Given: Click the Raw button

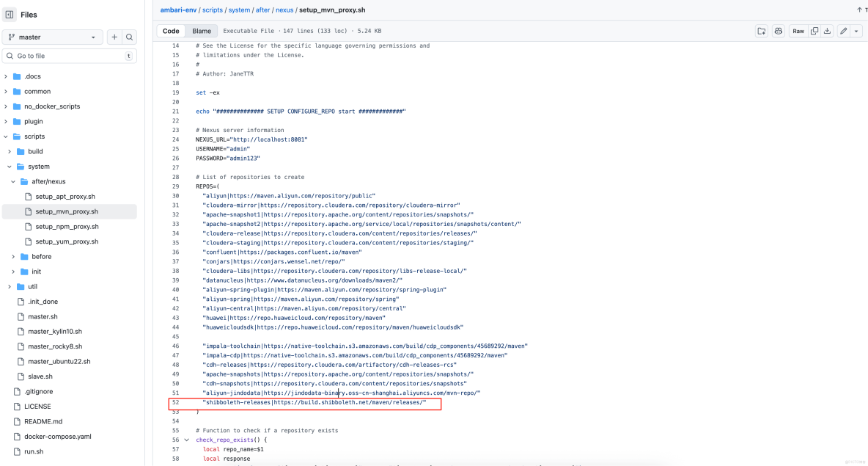Looking at the screenshot, I should (798, 32).
